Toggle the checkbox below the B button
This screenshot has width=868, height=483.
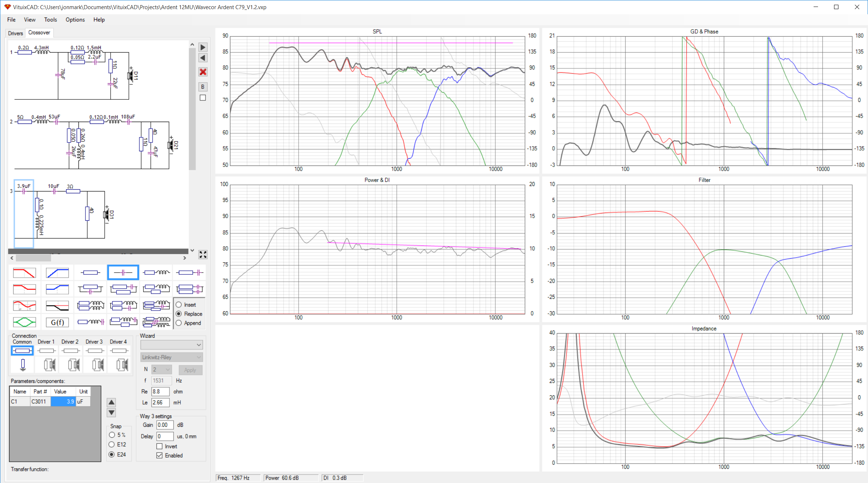click(x=203, y=98)
